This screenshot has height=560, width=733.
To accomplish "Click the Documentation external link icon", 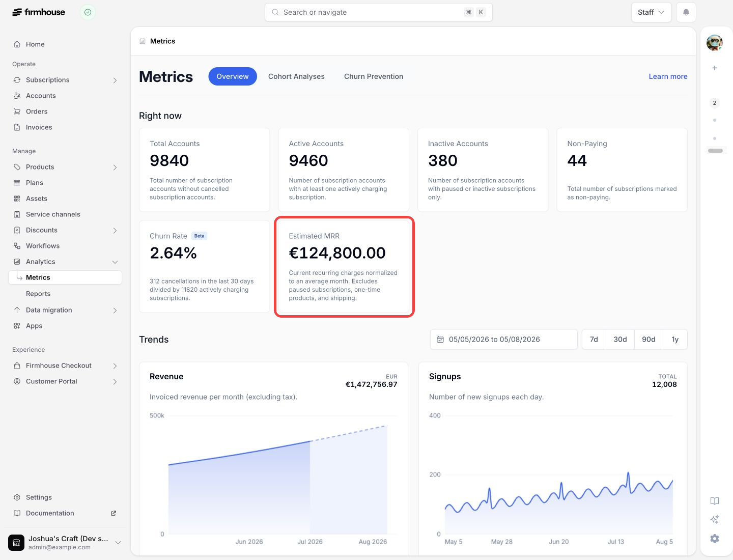I will [x=114, y=513].
